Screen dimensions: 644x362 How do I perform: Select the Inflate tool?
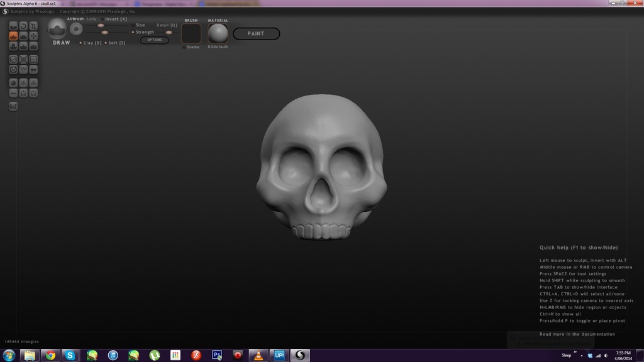[13, 46]
